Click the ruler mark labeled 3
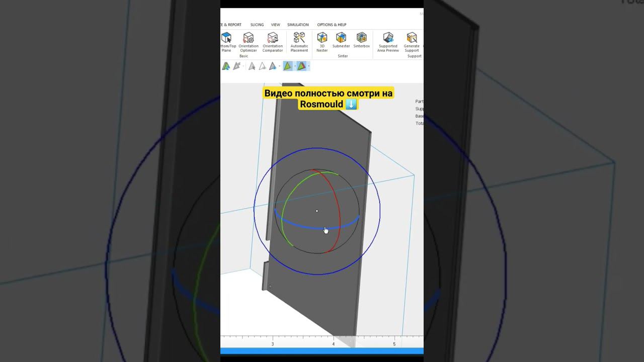The width and height of the screenshot is (644, 362). pos(273,344)
